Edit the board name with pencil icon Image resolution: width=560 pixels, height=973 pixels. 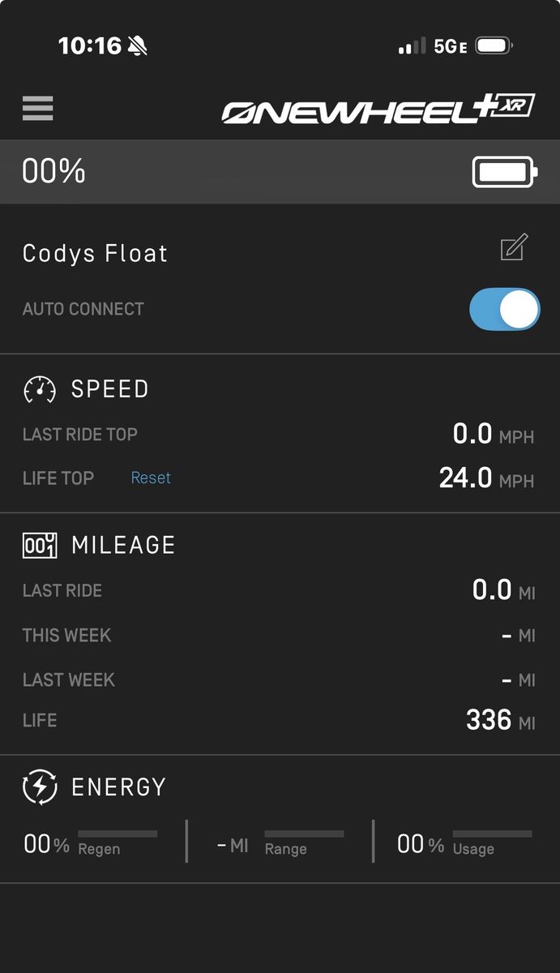(x=514, y=248)
